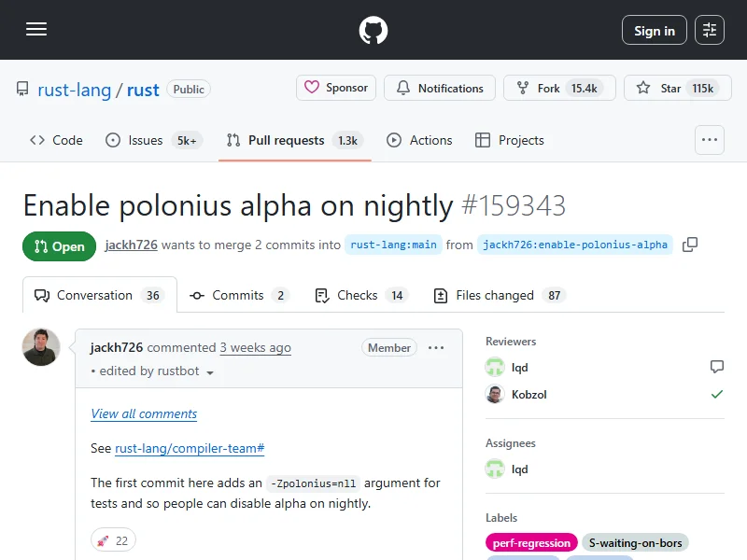Image resolution: width=747 pixels, height=560 pixels.
Task: Select the Pull requests tab
Action: 295,140
